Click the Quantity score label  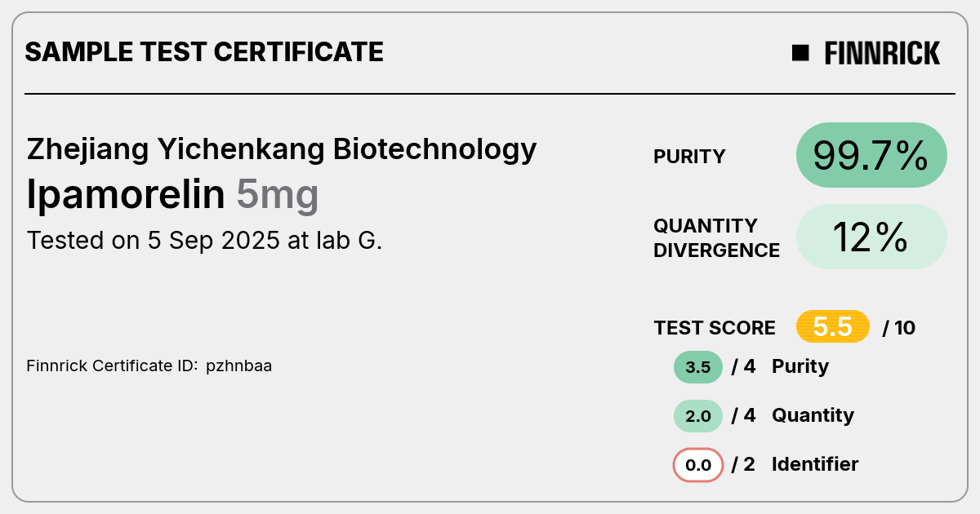[813, 415]
